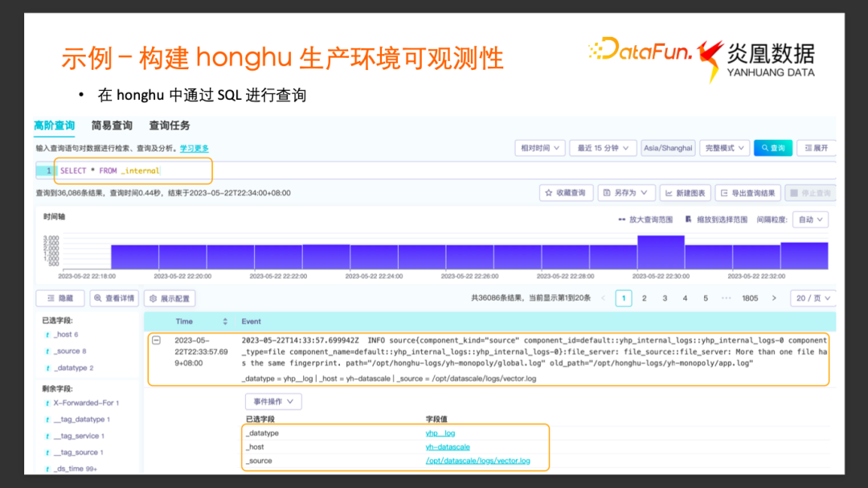Expand the 事件操作 dropdown

click(x=273, y=401)
